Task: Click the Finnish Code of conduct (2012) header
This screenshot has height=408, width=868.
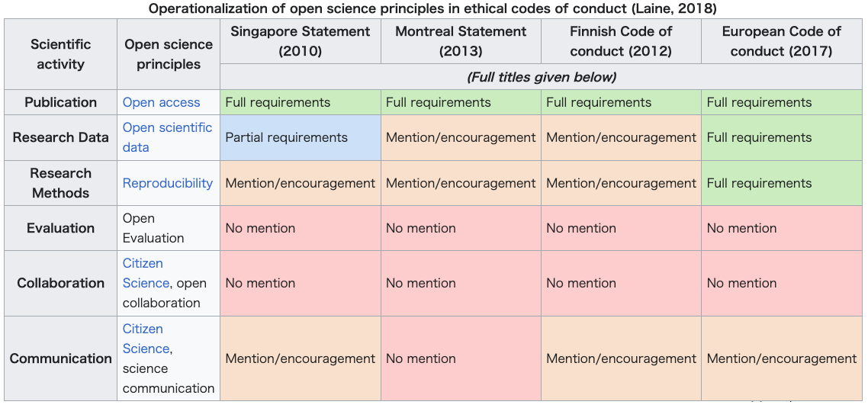Action: 621,41
